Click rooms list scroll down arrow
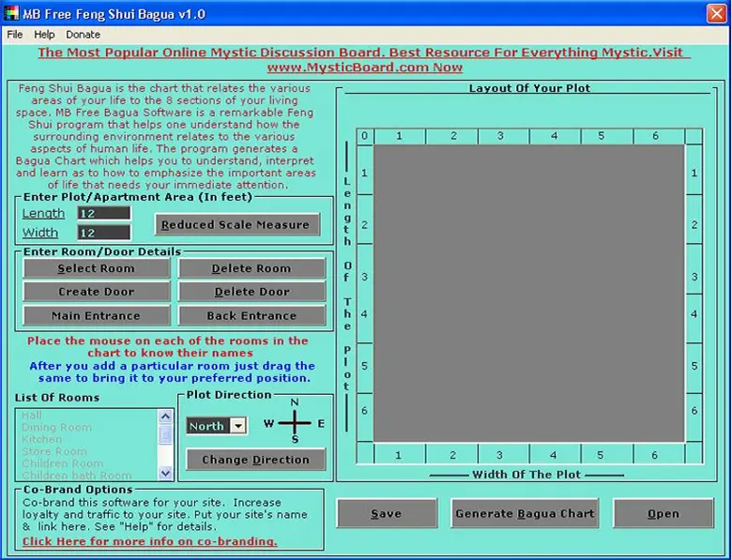 165,473
